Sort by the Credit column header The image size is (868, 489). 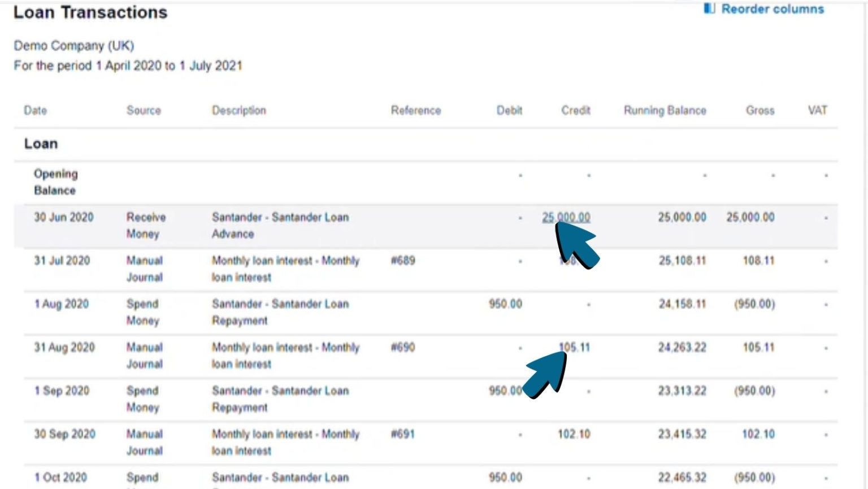pyautogui.click(x=575, y=110)
